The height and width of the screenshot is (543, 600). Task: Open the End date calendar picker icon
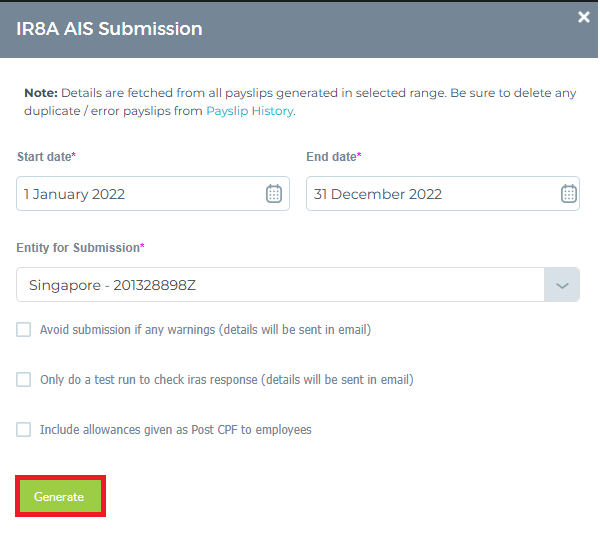click(569, 194)
